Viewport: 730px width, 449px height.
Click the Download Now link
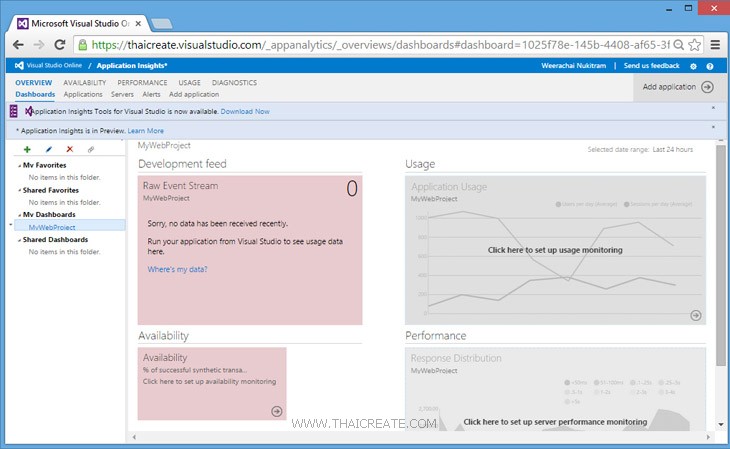point(245,111)
